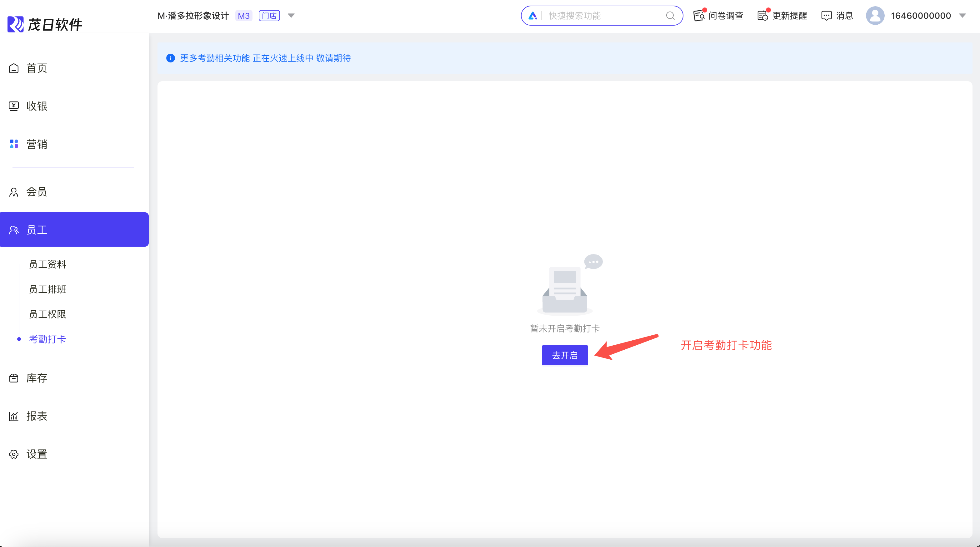
Task: Open the 库存 inventory icon
Action: coord(14,378)
